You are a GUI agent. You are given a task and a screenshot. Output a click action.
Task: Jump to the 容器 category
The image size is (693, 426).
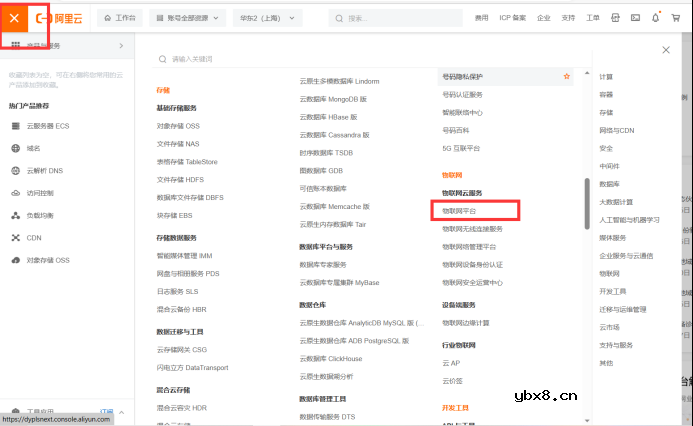606,95
